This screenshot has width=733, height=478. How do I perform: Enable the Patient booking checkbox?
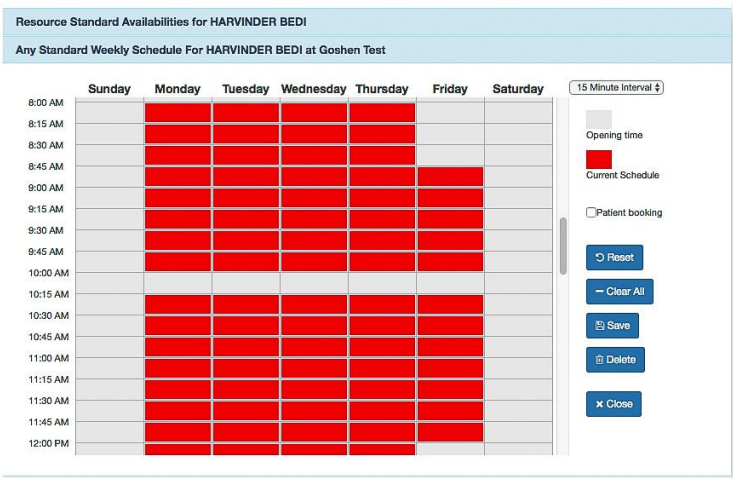coord(591,213)
